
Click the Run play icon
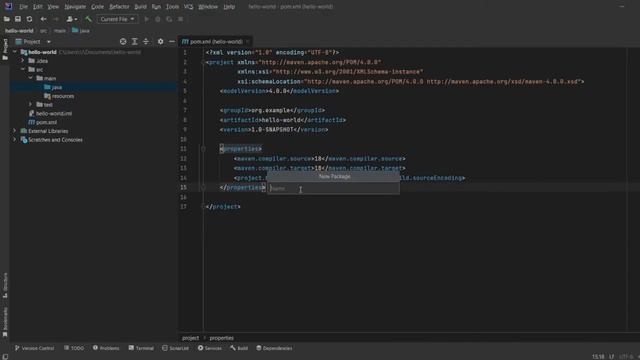pos(147,19)
